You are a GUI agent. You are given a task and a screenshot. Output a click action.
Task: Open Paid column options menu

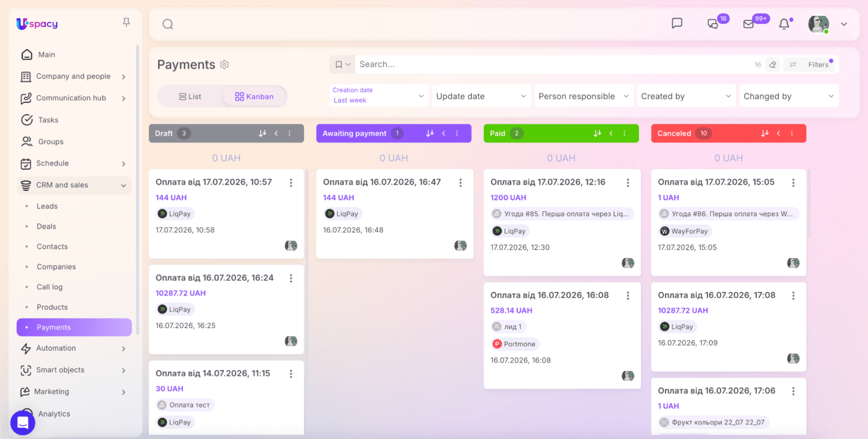(624, 133)
